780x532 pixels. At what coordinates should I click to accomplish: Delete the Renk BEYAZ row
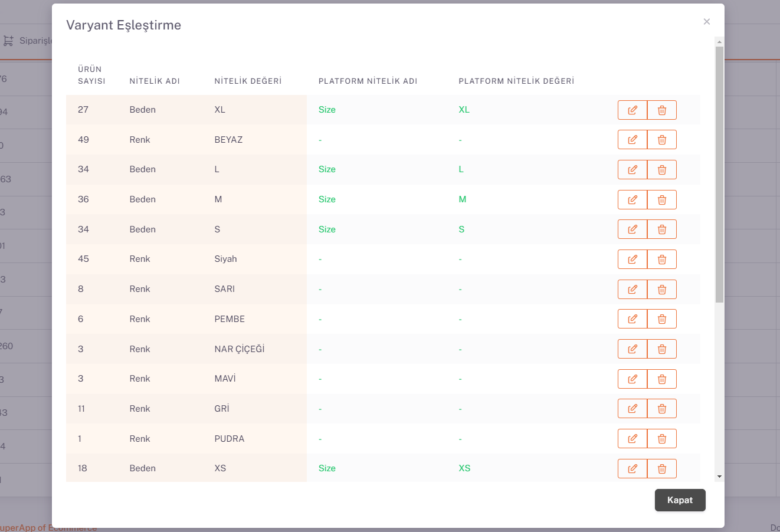point(662,140)
